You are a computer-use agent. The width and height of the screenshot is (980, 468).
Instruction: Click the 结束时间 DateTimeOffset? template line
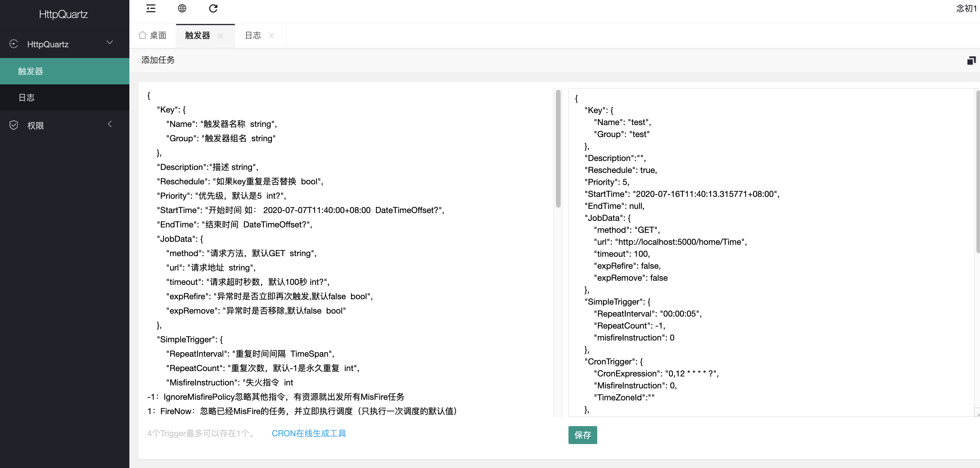coord(234,225)
